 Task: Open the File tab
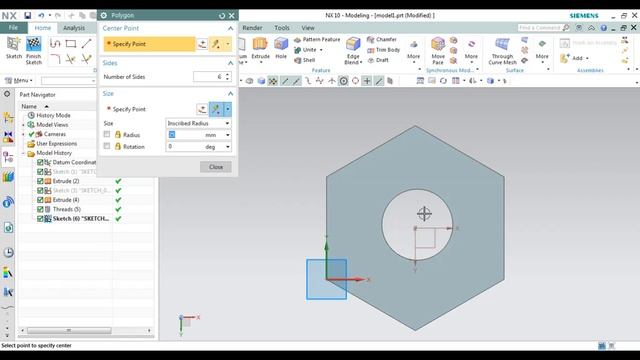[x=13, y=28]
